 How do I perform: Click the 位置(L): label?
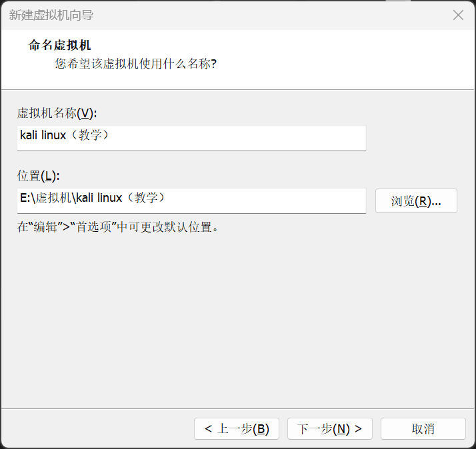39,176
